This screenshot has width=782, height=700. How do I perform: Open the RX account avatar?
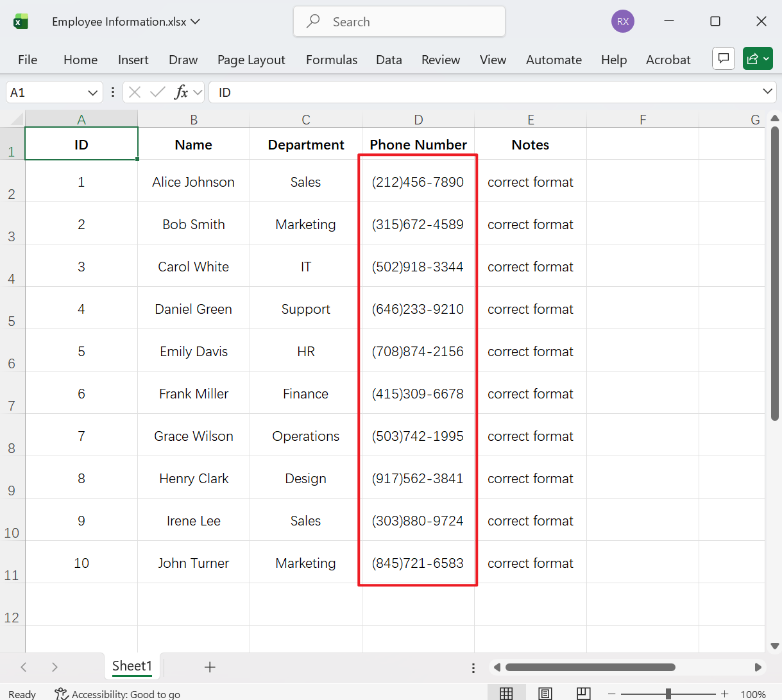click(x=622, y=21)
